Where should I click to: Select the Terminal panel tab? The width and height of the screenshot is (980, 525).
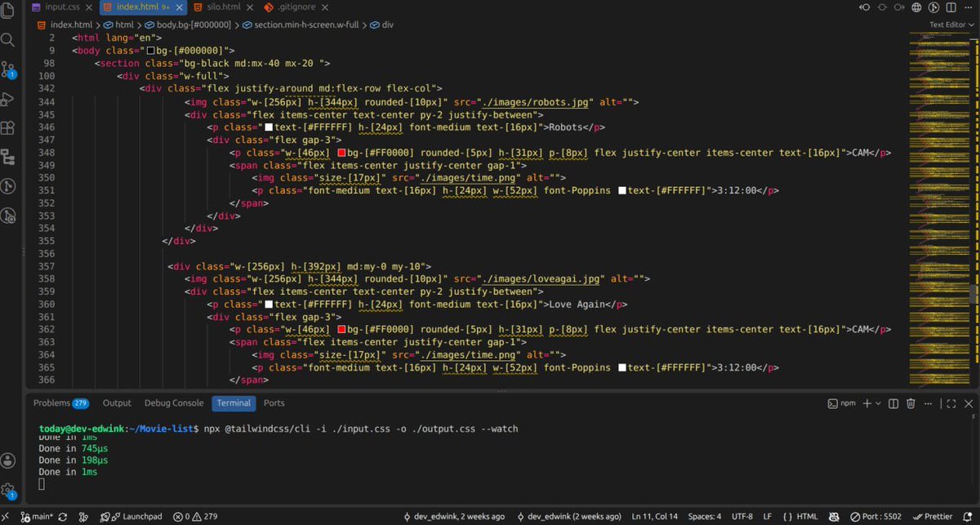pos(234,403)
